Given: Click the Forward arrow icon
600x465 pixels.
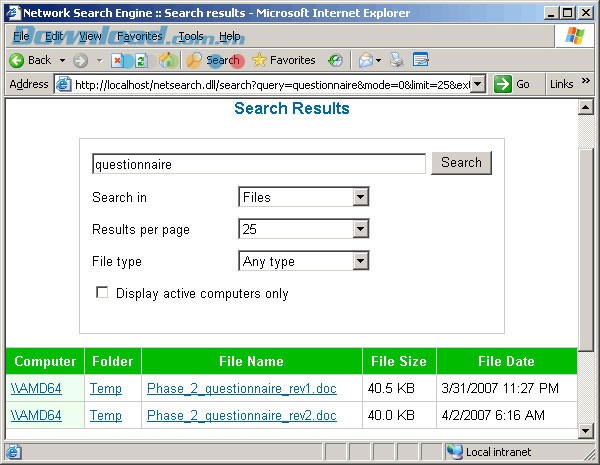Looking at the screenshot, I should (80, 60).
